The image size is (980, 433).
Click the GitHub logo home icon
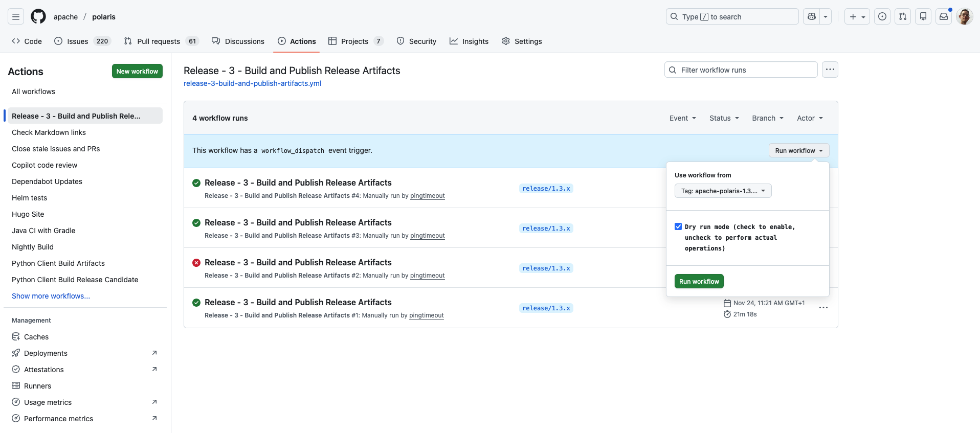coord(38,17)
